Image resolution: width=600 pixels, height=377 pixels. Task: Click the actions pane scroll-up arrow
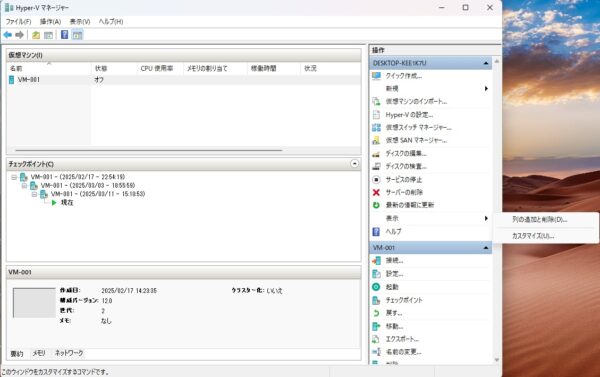point(497,61)
